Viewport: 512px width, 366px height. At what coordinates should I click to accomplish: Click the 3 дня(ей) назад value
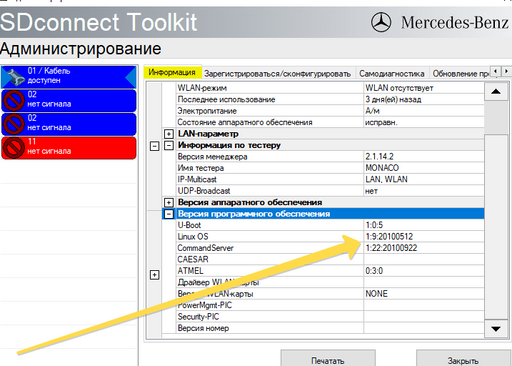(393, 99)
